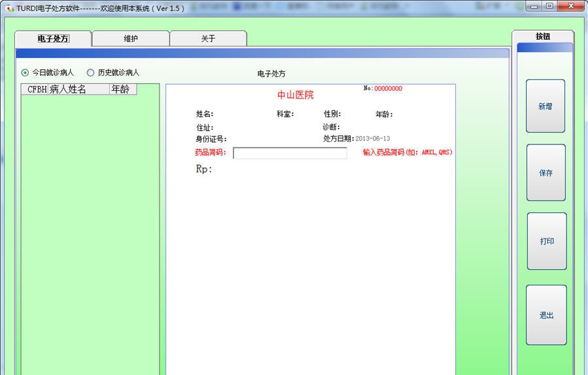The height and width of the screenshot is (375, 588).
Task: Click the 按钮 panel header
Action: (543, 37)
